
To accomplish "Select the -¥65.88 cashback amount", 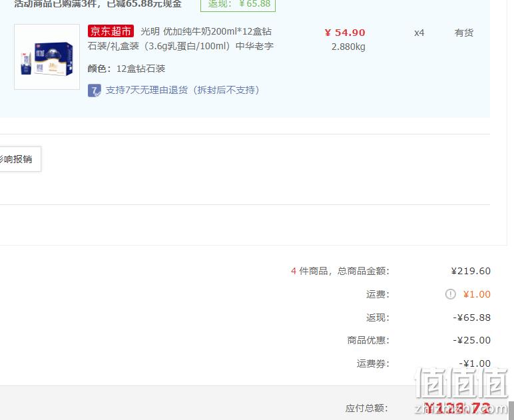I will point(471,317).
